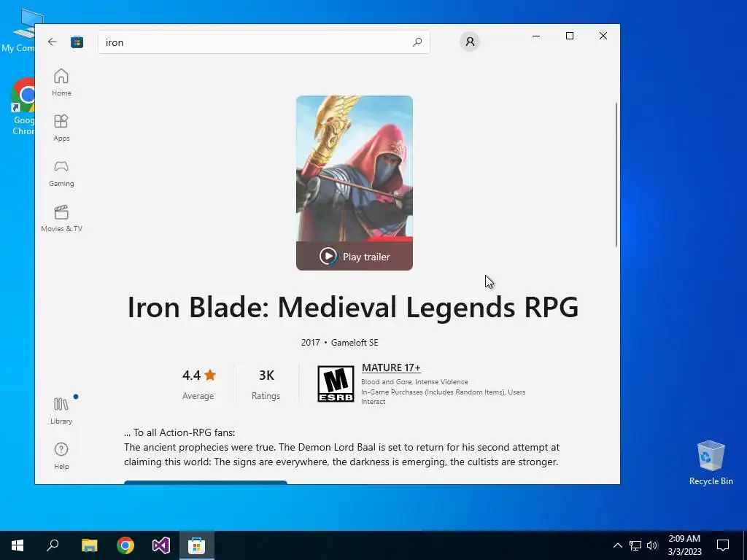This screenshot has width=747, height=560.
Task: Click the '2017' release year text
Action: click(x=311, y=343)
